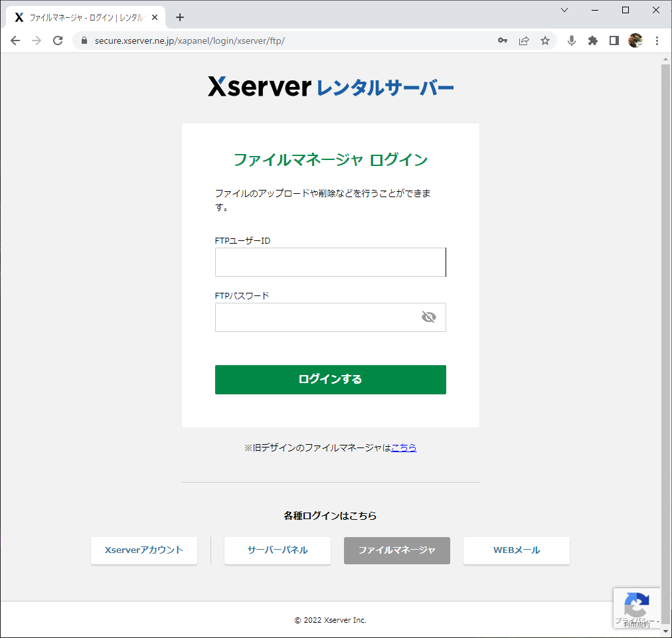Go to the Xserverアカウント login

(144, 550)
